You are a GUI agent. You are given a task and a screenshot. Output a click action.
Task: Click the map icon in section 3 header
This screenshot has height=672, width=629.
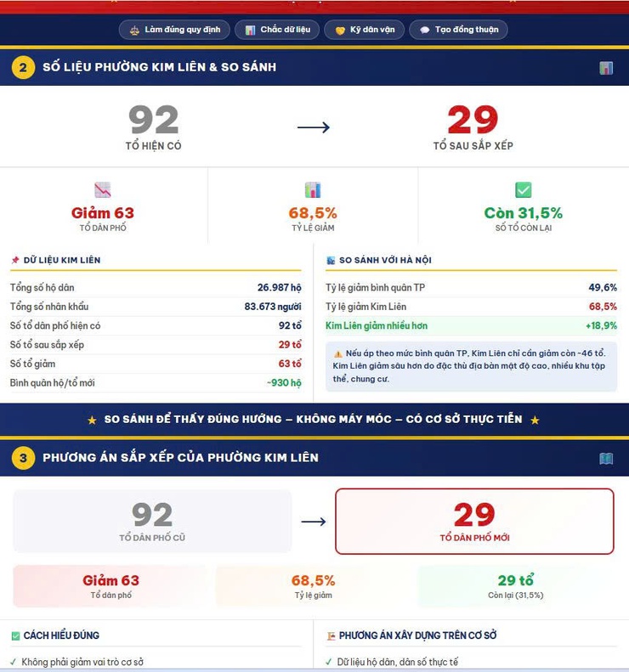tap(606, 459)
